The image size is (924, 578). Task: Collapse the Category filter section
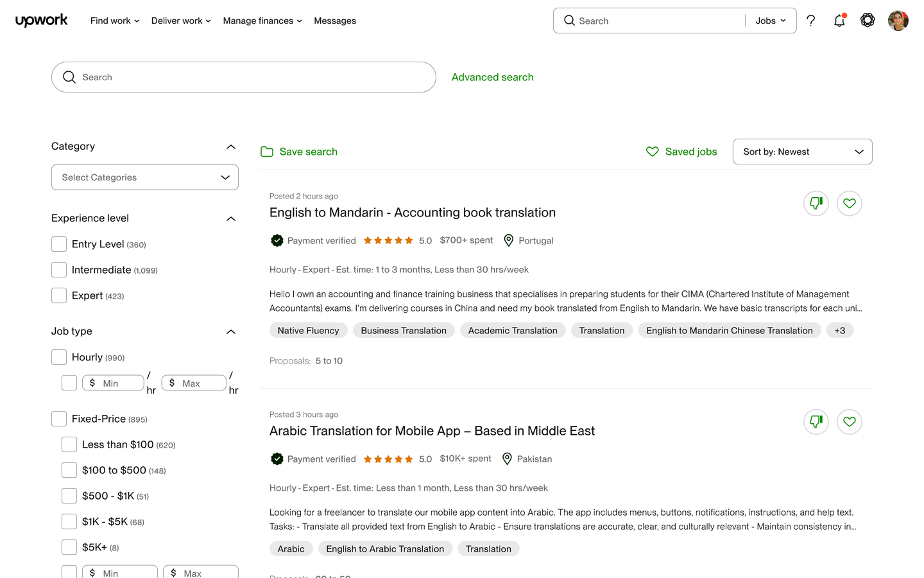(231, 146)
